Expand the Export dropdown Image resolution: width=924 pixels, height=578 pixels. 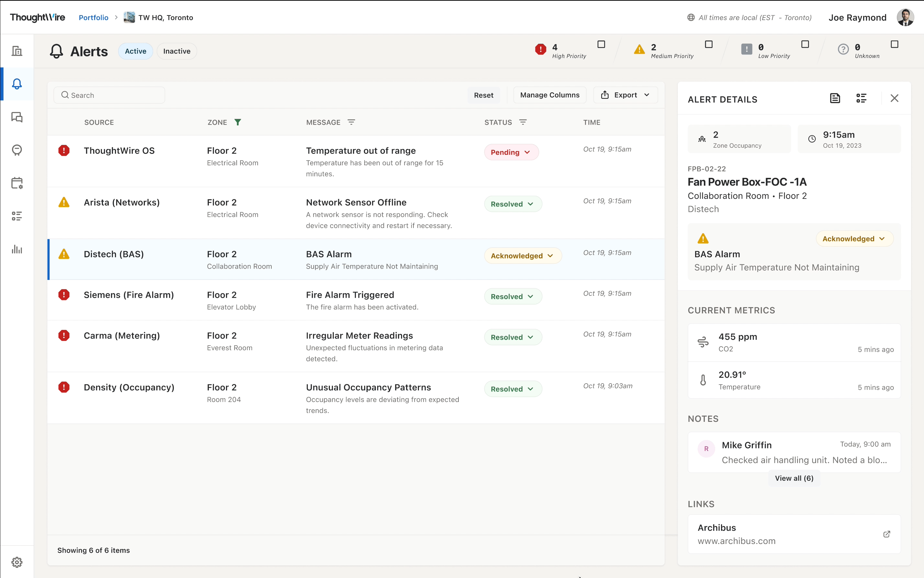(625, 95)
